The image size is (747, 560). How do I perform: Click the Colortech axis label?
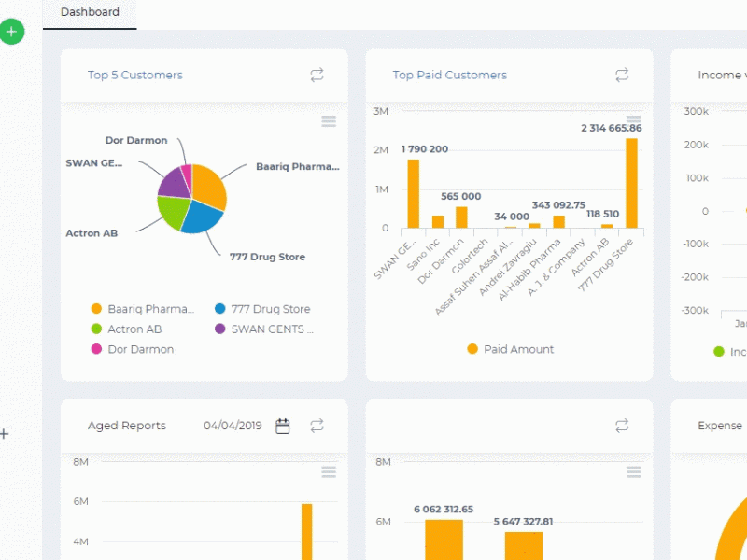[x=470, y=256]
